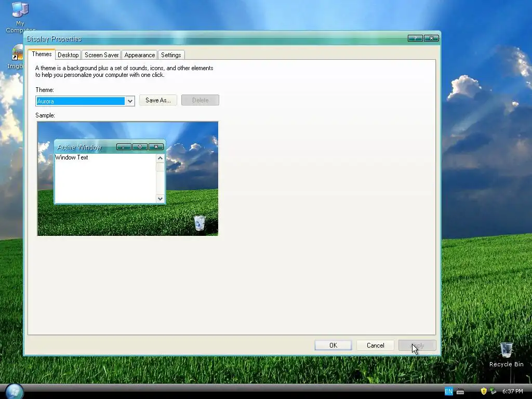Click the disabled Delete button
Image resolution: width=532 pixels, height=399 pixels.
point(200,100)
